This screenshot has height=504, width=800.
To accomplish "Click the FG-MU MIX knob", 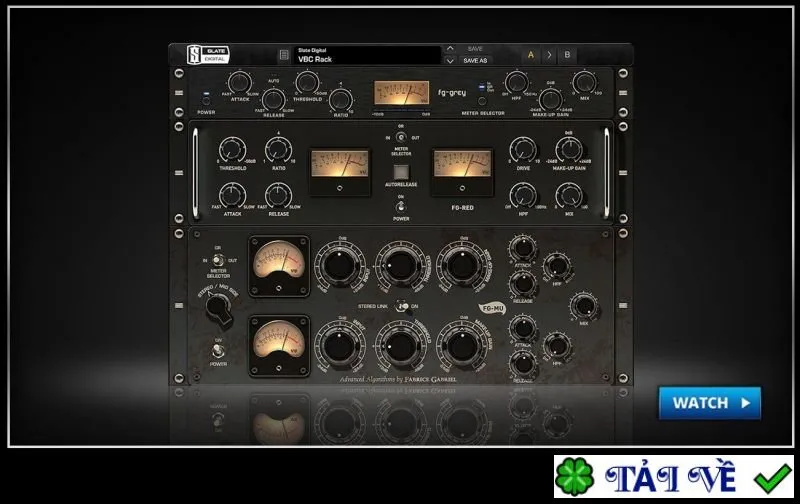I will [x=584, y=306].
